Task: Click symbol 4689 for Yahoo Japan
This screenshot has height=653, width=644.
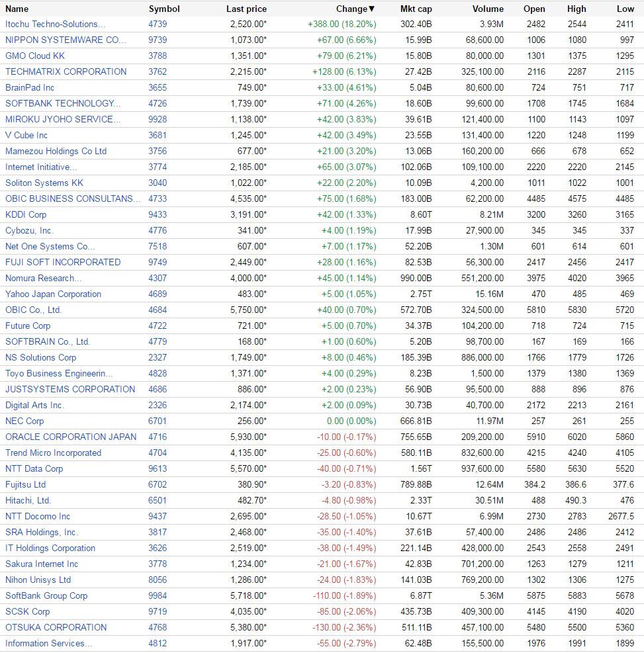Action: point(158,294)
